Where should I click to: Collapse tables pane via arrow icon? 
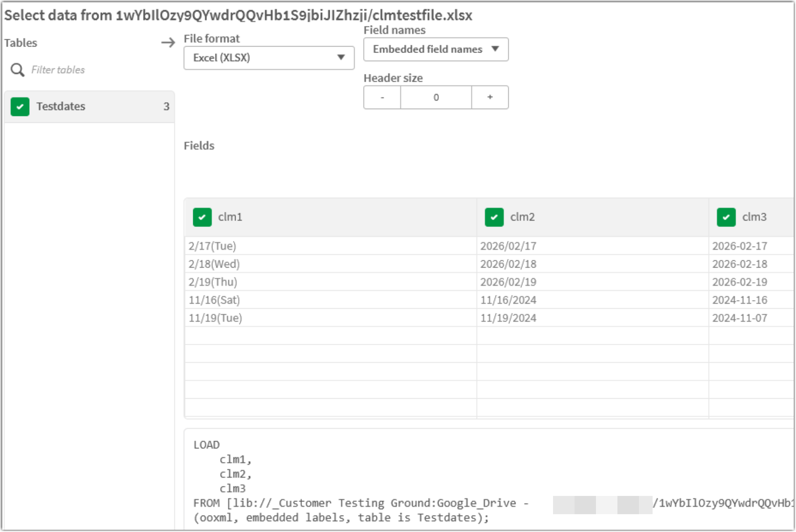coord(168,43)
